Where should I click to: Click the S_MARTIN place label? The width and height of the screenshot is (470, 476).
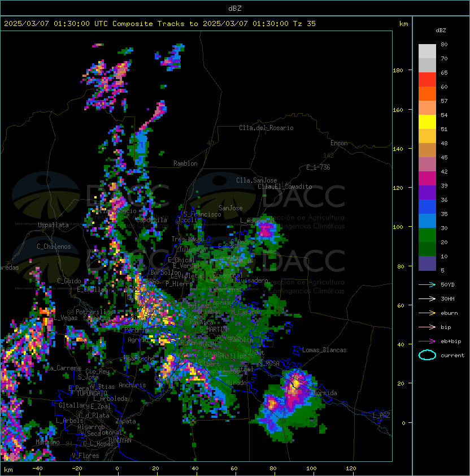click(x=214, y=329)
